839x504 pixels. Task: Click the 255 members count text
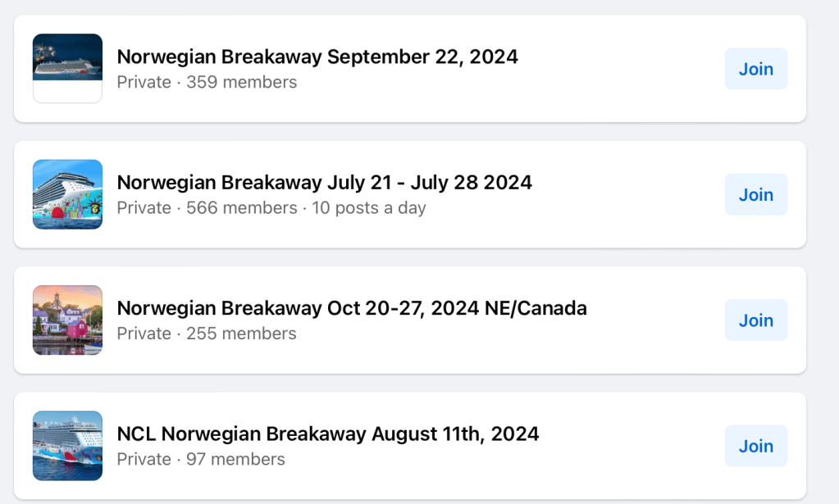click(x=241, y=334)
